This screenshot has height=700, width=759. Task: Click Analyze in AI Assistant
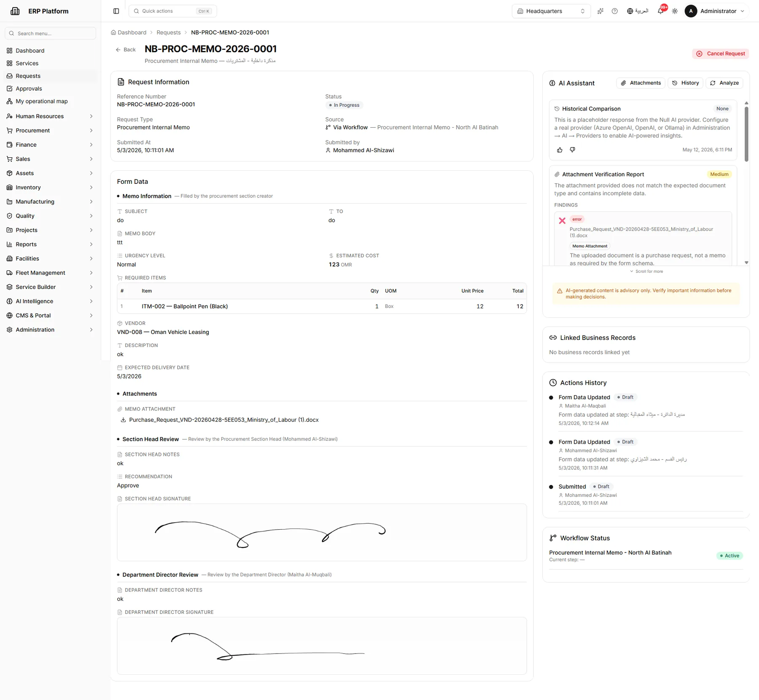click(x=724, y=83)
